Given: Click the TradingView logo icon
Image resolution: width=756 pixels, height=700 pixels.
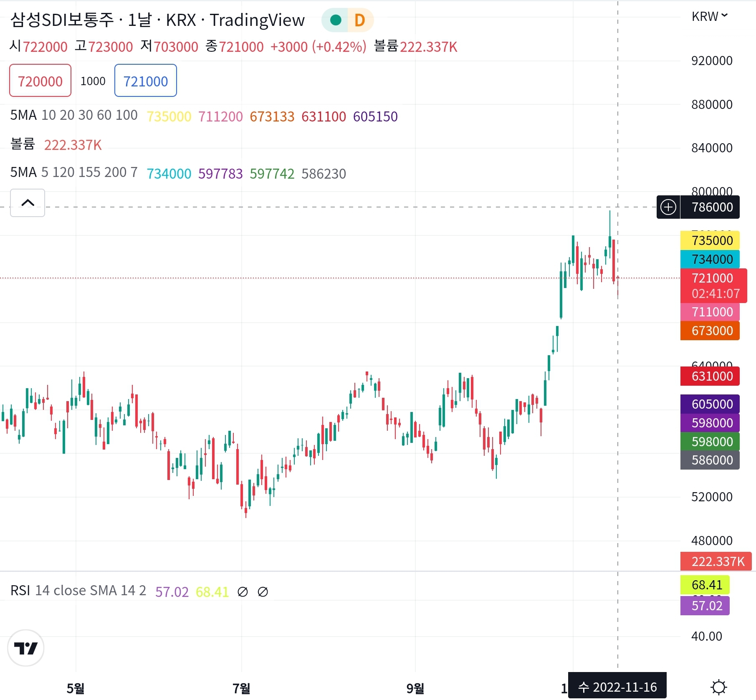Looking at the screenshot, I should (x=26, y=648).
